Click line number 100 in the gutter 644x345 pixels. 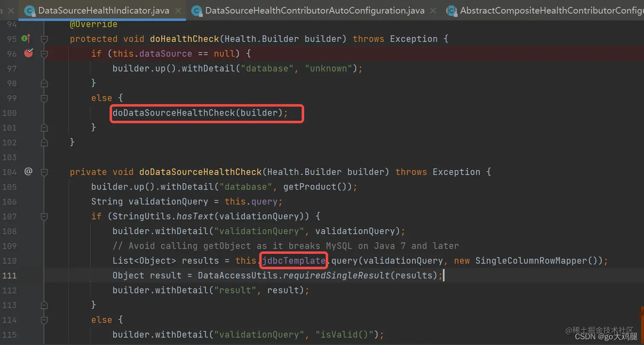click(x=9, y=113)
